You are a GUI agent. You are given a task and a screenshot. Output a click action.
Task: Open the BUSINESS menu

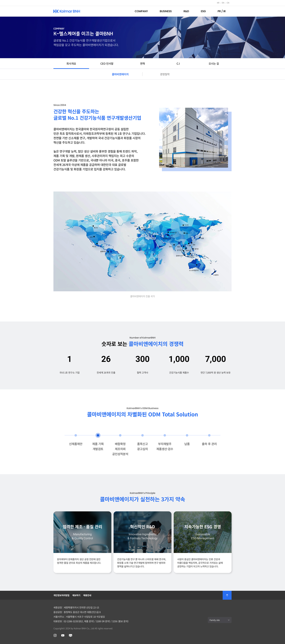(166, 11)
